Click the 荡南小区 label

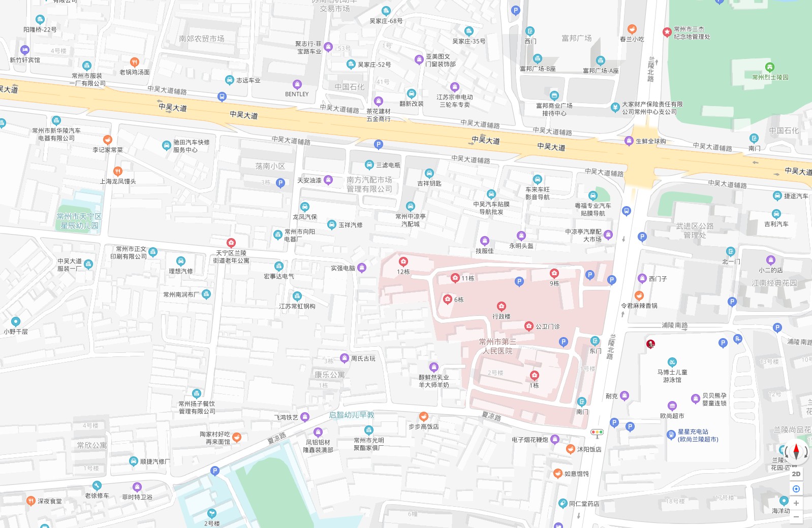pos(270,166)
